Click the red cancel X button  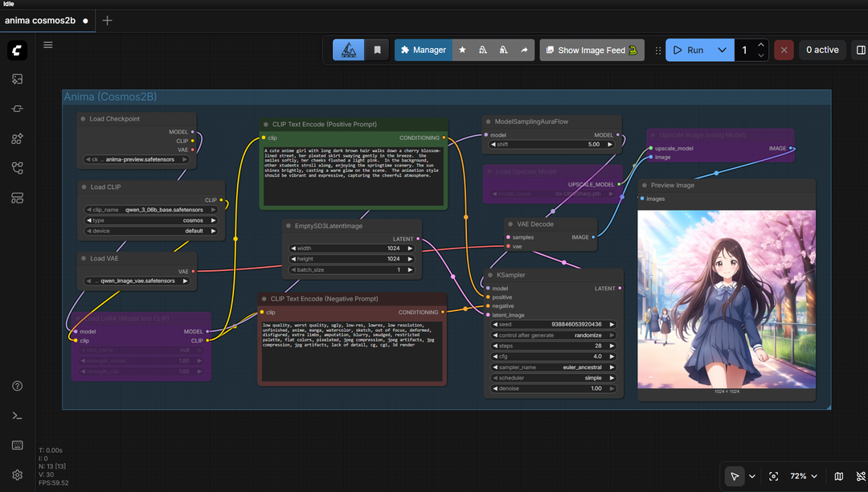point(784,50)
